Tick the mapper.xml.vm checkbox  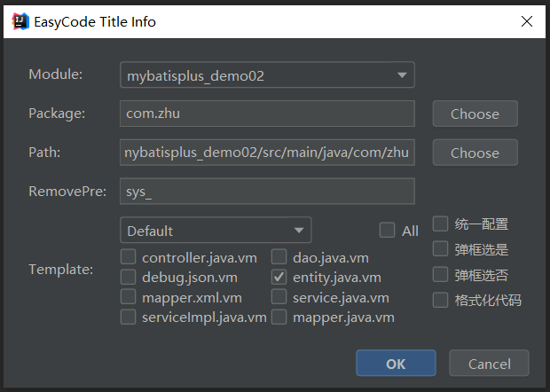[128, 297]
